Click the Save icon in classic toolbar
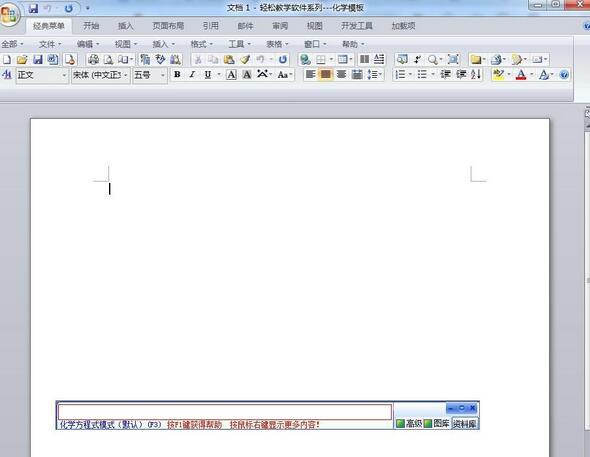Screen dimensions: 590x457 click(x=38, y=59)
